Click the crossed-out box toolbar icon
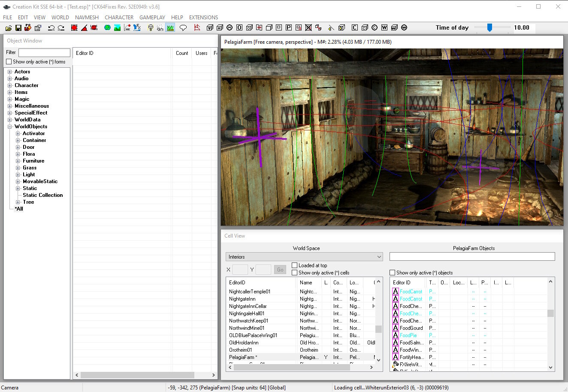Viewport: 568px width, 392px height. (x=308, y=28)
